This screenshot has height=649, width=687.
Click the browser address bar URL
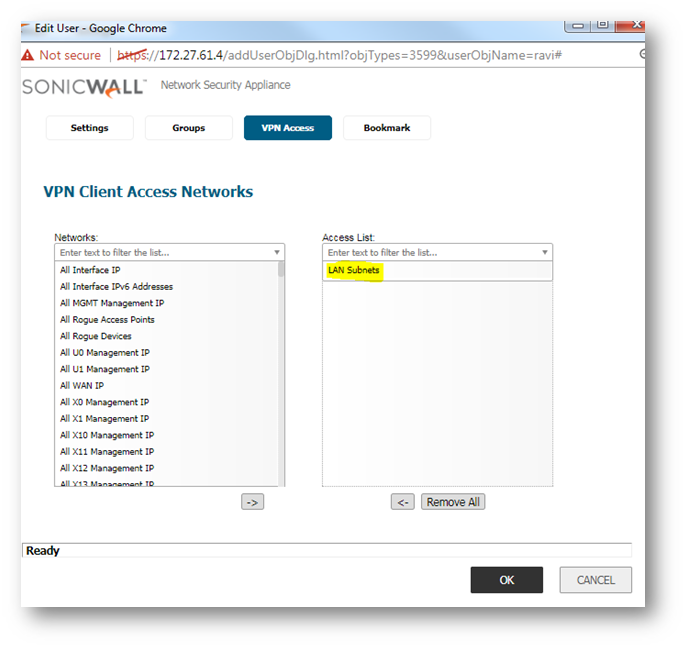click(x=340, y=55)
